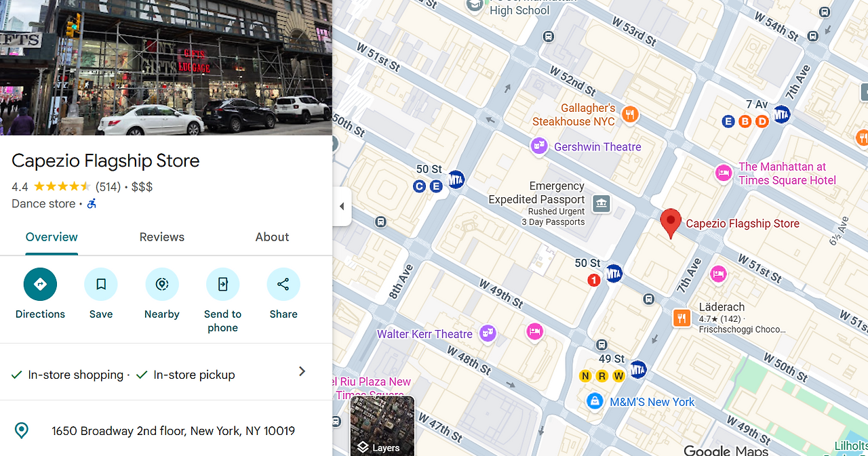Click bus stop icon beside 49 St label

coord(601,346)
